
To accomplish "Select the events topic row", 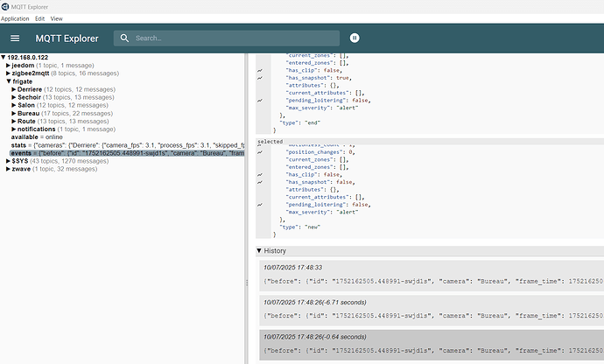I will pos(127,153).
